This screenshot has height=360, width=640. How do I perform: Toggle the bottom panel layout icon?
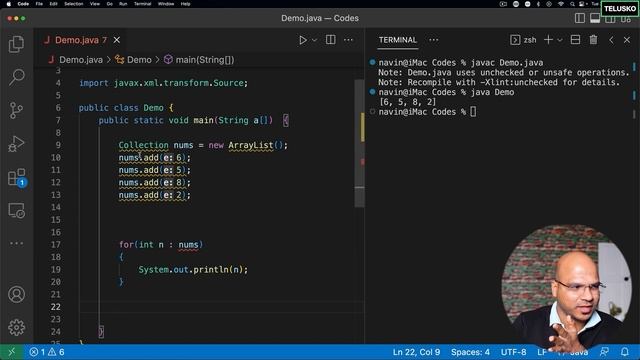pos(595,18)
